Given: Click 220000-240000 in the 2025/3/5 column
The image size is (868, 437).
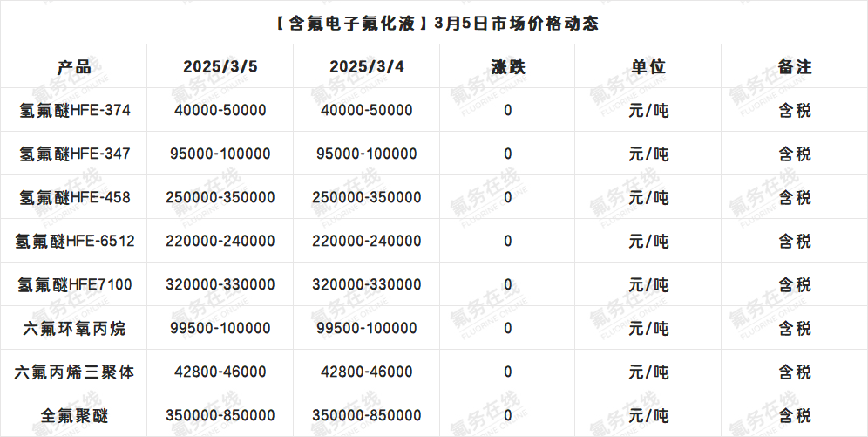Looking at the screenshot, I should [220, 241].
